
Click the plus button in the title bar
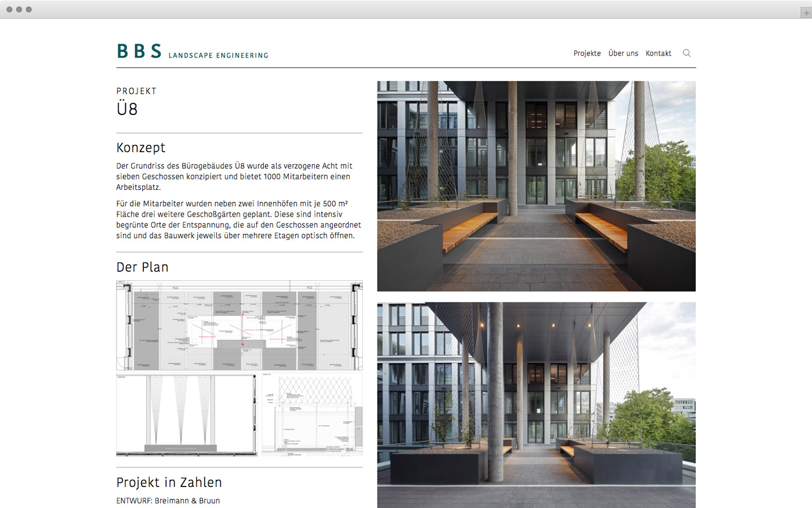point(805,12)
